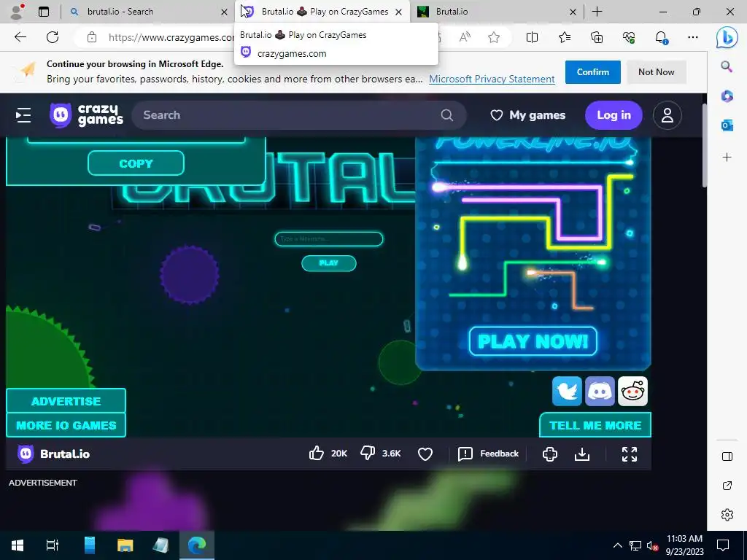The image size is (747, 560).
Task: Enter fullscreen mode for the game
Action: (x=630, y=454)
